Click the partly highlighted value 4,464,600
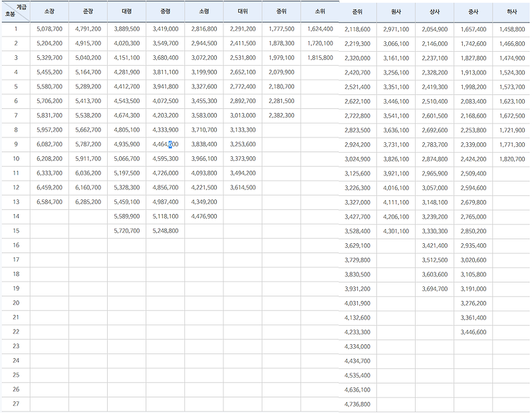The width and height of the screenshot is (532, 414). (x=166, y=144)
